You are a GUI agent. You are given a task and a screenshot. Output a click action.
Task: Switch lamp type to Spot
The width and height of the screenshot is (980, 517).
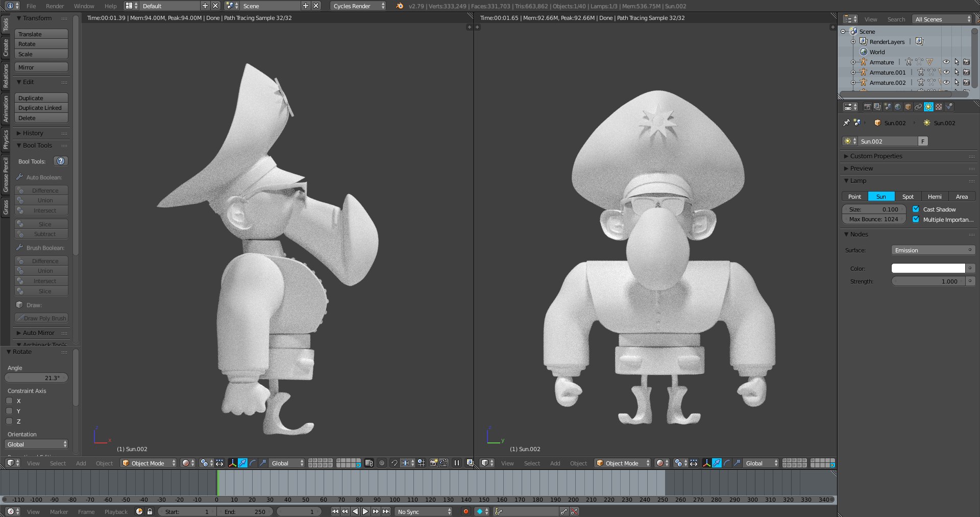(908, 196)
